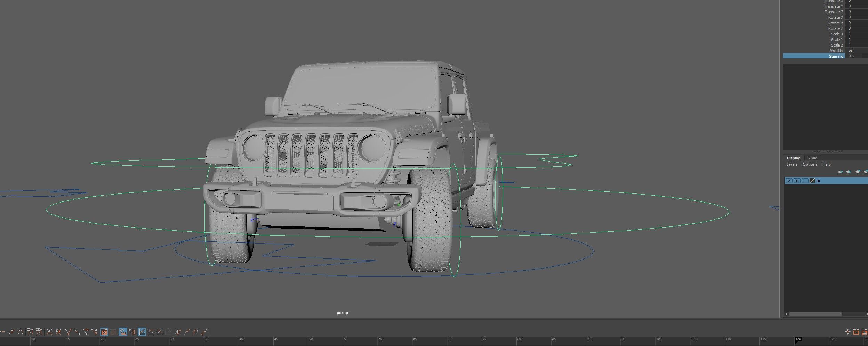Toggle the V visibility box of Hi layer

[789, 181]
